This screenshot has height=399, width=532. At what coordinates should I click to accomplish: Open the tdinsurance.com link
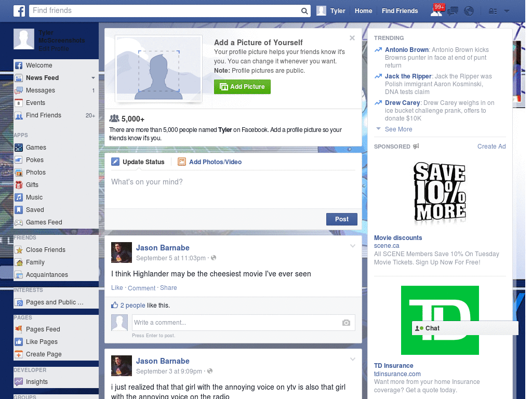397,374
